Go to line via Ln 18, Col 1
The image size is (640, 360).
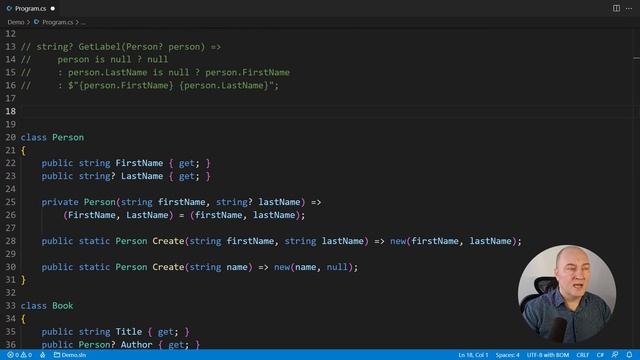point(473,355)
